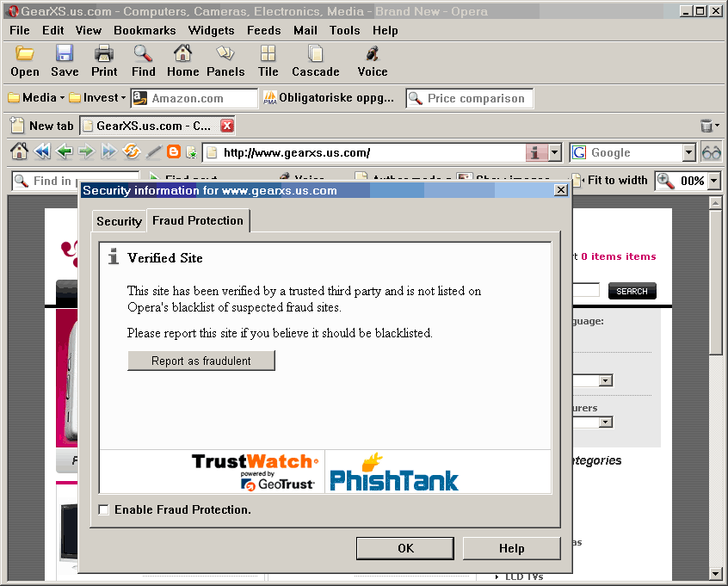Viewport: 728px width, 586px height.
Task: Open the Edit menu
Action: point(53,31)
